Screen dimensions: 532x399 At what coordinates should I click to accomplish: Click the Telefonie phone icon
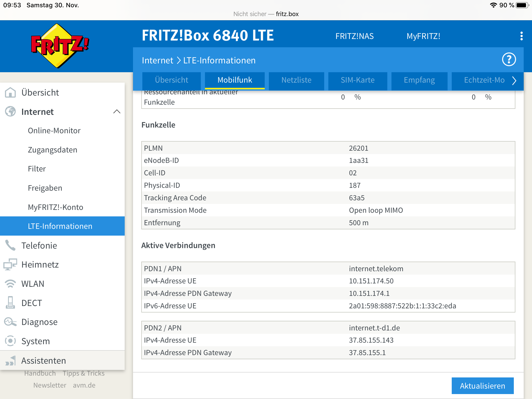coord(10,245)
